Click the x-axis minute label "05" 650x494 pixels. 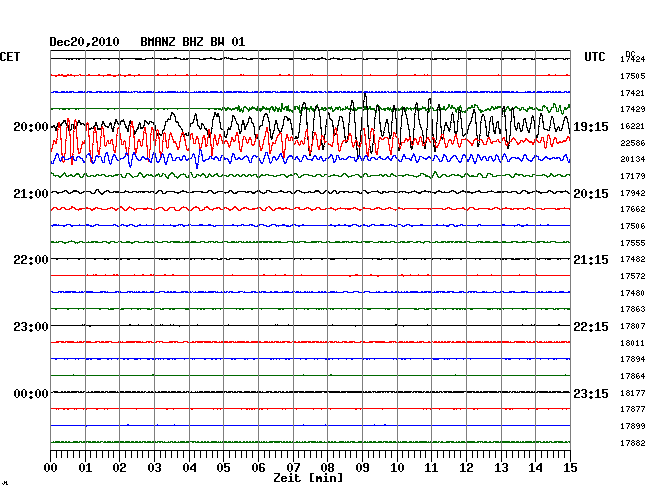tap(223, 468)
